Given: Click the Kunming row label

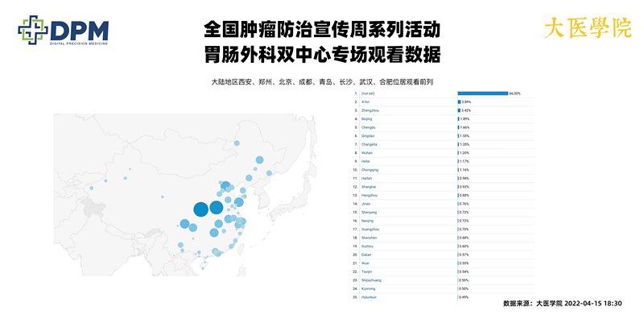Looking at the screenshot, I should [x=368, y=288].
